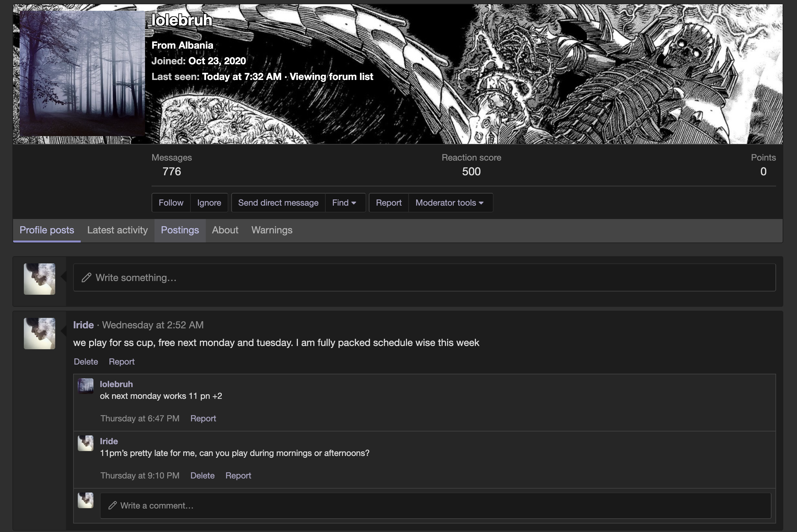Open Iride's avatar on the Wednesday post
Viewport: 797px width, 532px height.
40,334
